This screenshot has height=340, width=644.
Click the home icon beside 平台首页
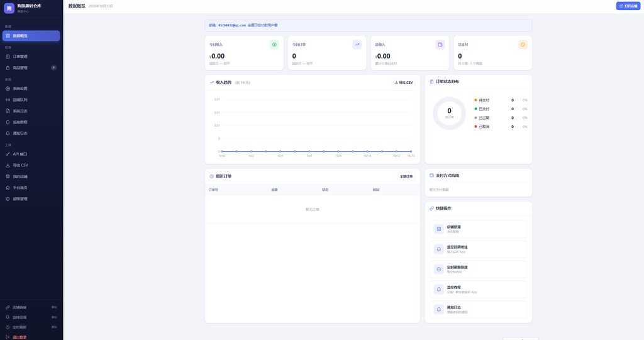tap(8, 188)
